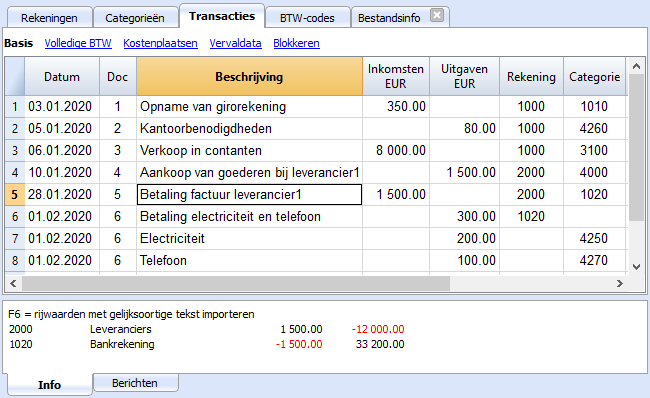Switch to the BTW-codes tab
650x398 pixels.
coord(307,18)
